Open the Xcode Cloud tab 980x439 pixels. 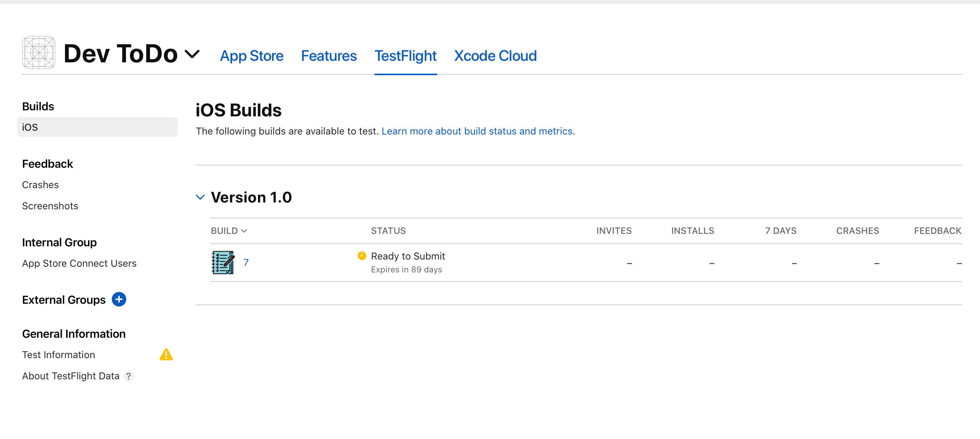[x=495, y=56]
